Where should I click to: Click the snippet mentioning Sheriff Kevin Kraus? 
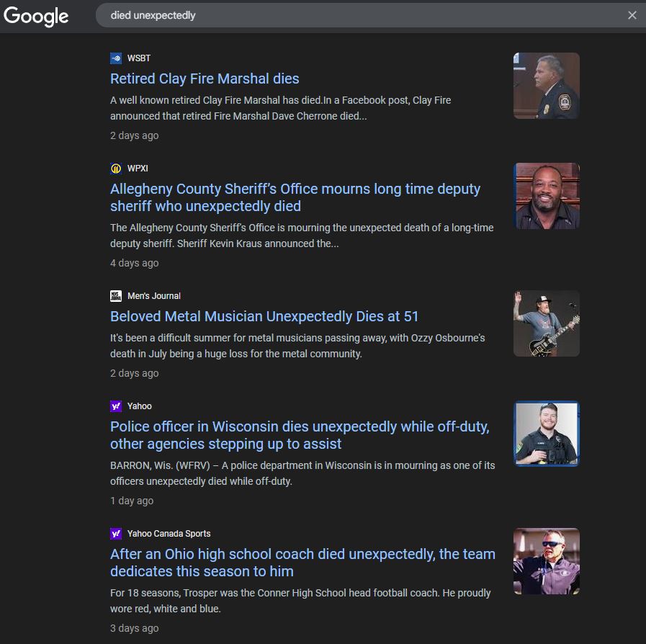click(x=302, y=236)
